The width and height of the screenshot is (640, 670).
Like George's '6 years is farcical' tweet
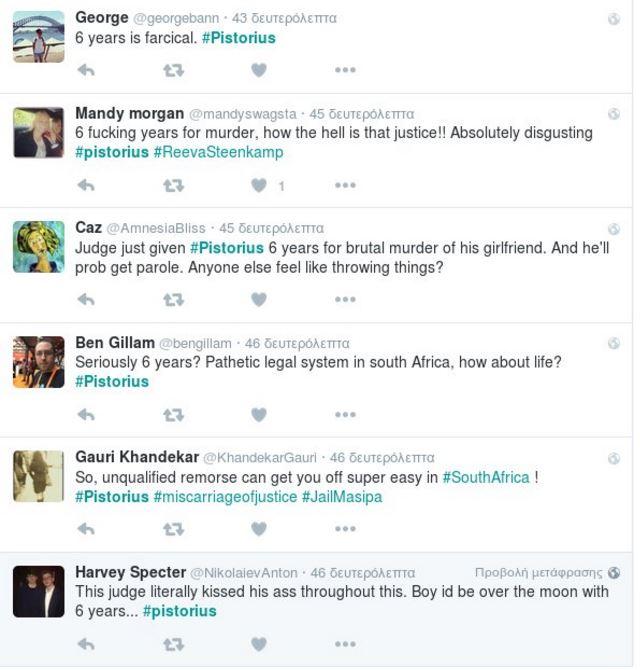click(259, 70)
